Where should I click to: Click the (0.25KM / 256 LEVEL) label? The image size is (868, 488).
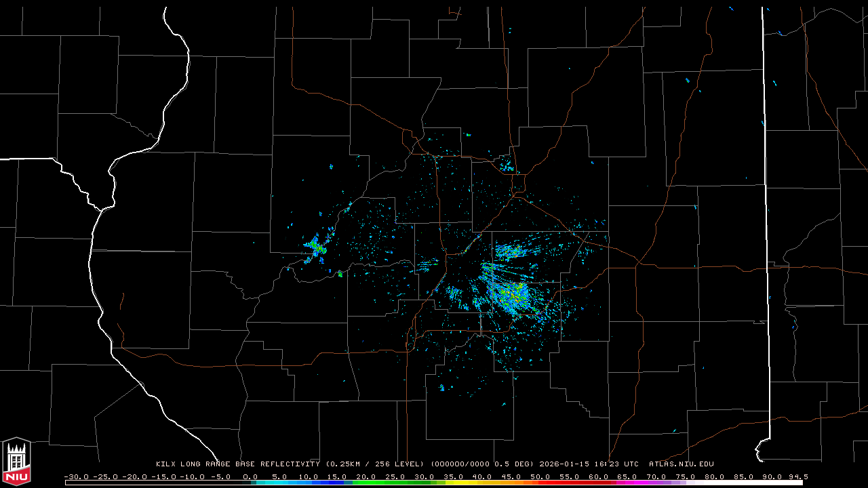pyautogui.click(x=374, y=464)
